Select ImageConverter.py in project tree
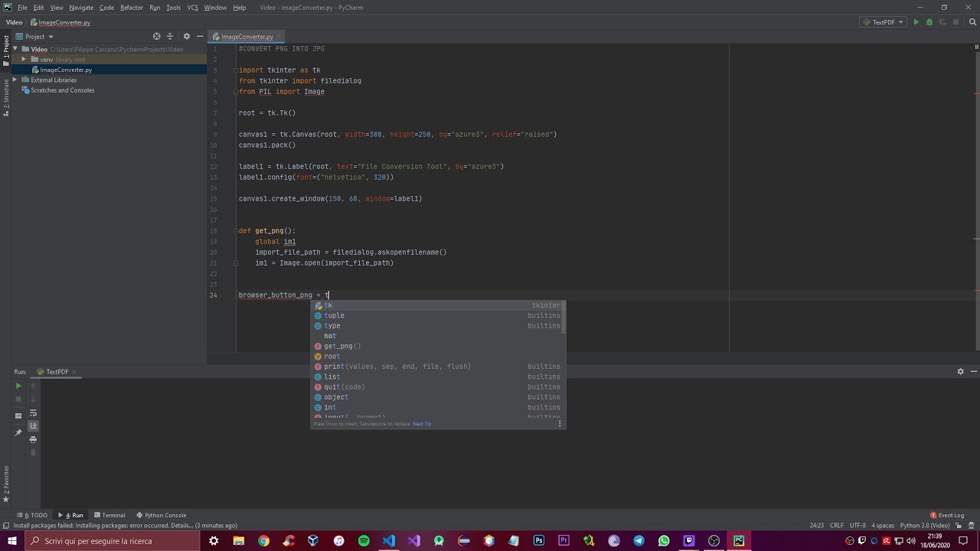Screen dimensions: 980x551 66,70
